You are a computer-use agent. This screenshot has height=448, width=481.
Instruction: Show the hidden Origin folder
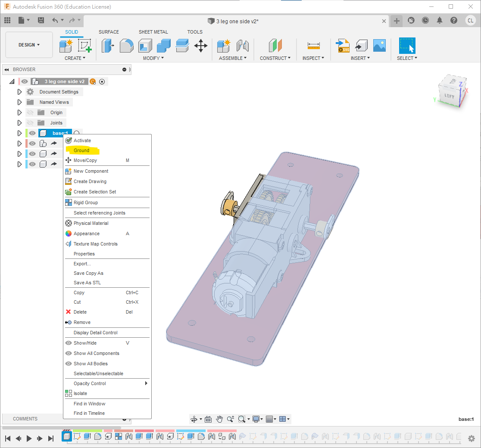click(x=30, y=112)
